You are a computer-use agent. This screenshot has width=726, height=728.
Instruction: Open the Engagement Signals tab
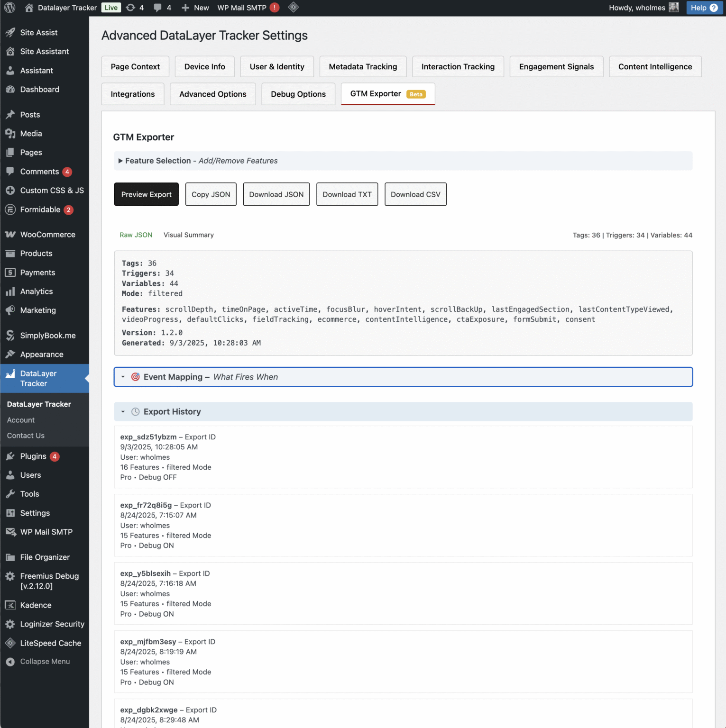[x=556, y=66]
